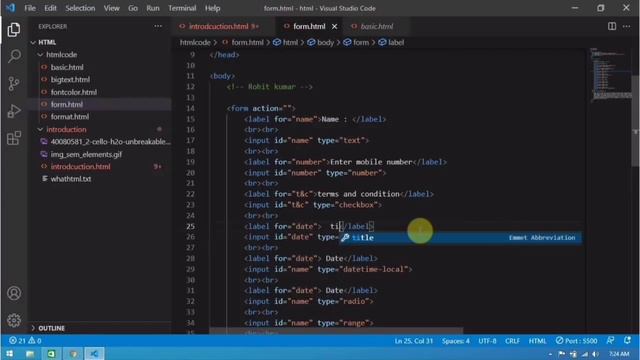Open the Help menu

(212, 8)
